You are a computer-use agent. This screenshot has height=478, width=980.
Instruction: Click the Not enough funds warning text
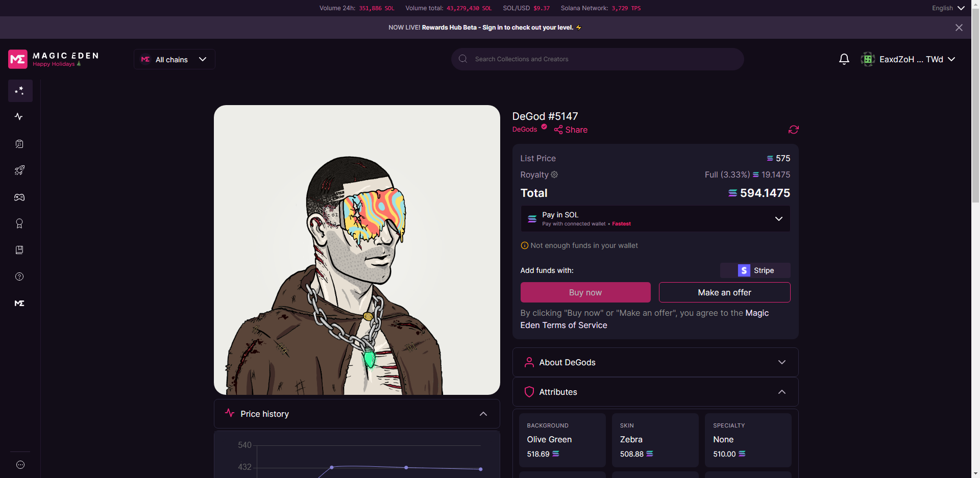pyautogui.click(x=584, y=245)
